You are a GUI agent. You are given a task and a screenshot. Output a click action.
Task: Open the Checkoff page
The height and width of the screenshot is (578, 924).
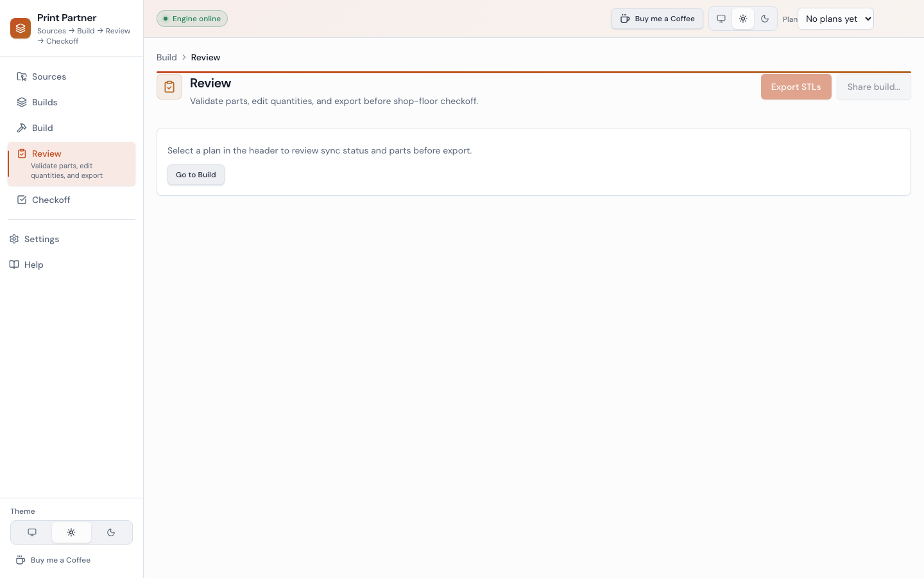click(71, 200)
